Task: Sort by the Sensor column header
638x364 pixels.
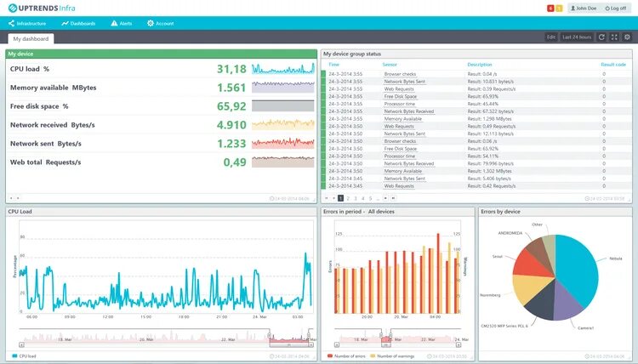Action: [390, 65]
